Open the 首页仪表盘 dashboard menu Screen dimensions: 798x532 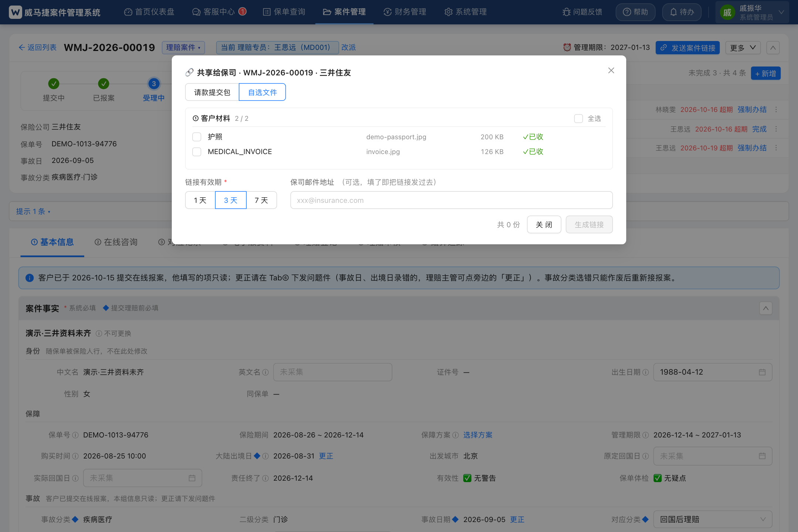click(x=149, y=12)
